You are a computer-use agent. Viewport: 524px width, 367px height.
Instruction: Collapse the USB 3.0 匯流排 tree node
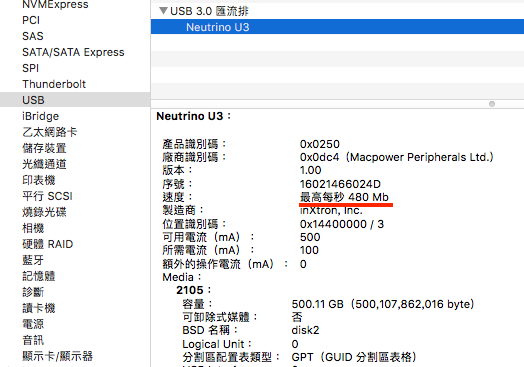point(163,11)
